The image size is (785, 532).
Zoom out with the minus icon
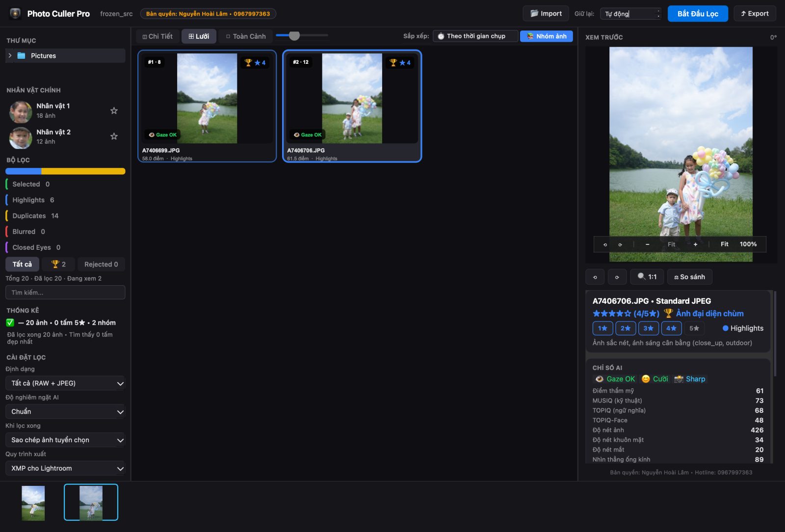click(648, 244)
